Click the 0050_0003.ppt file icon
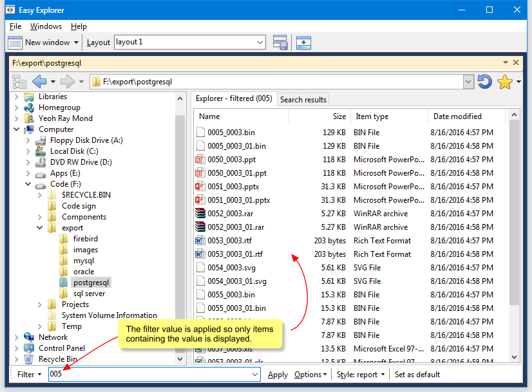Viewport: 532px width, 392px height. coord(200,160)
